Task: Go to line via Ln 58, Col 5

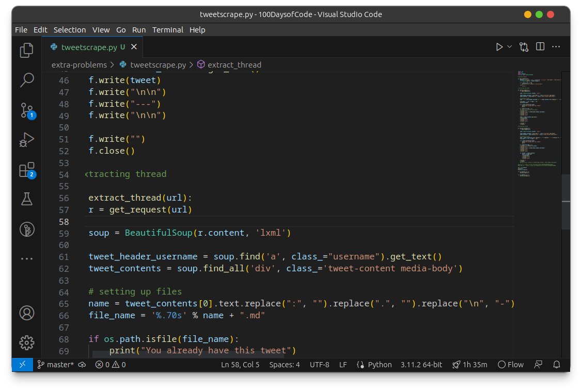Action: click(x=240, y=365)
